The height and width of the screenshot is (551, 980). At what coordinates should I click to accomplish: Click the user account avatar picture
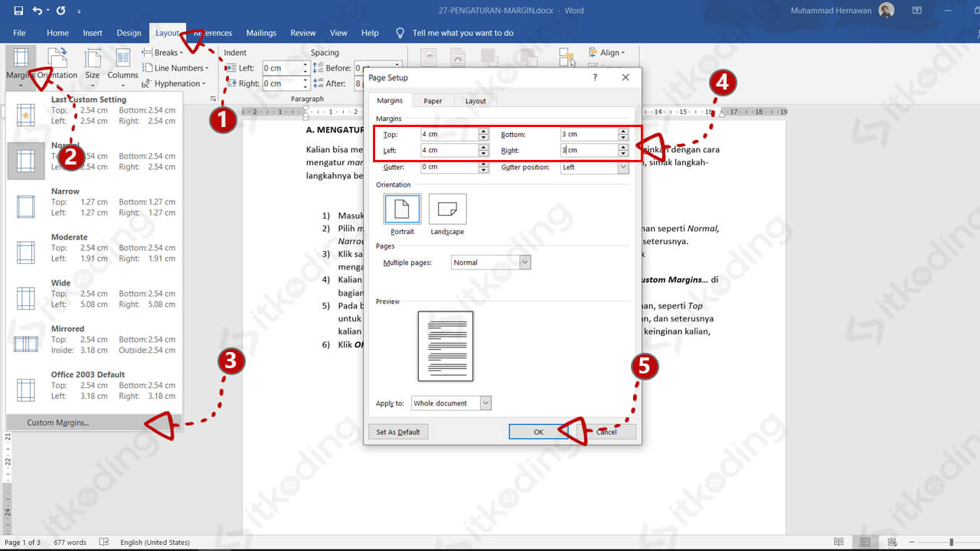pyautogui.click(x=887, y=11)
